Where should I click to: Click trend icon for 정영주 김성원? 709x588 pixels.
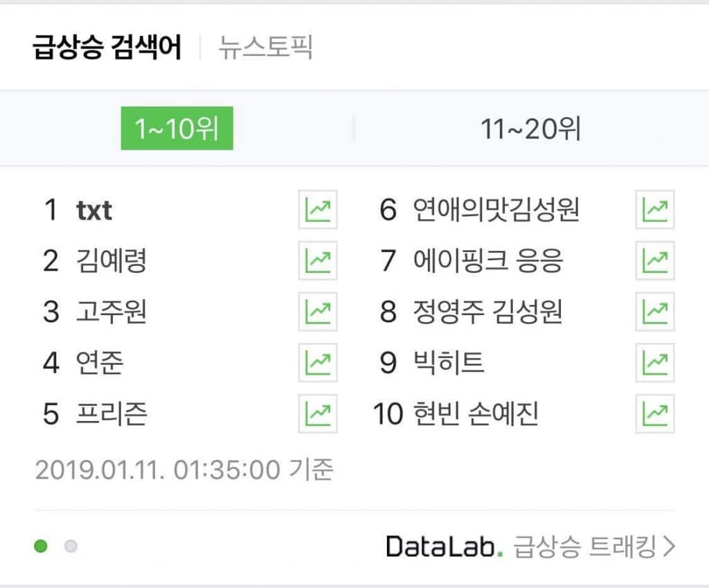click(x=655, y=312)
